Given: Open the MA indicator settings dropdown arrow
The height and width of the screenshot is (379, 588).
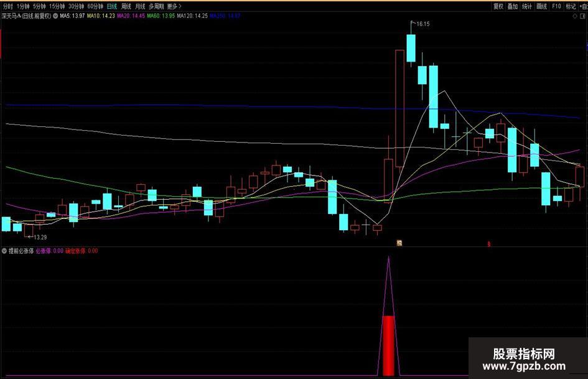Looking at the screenshot, I should (55, 16).
